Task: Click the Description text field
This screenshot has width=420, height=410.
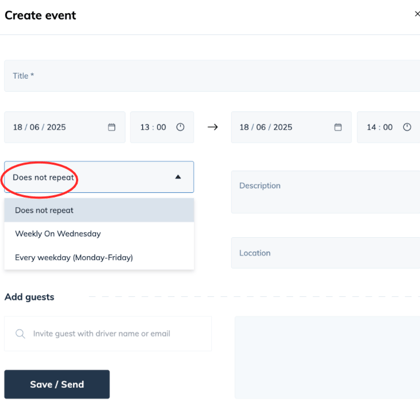Action: tap(326, 192)
